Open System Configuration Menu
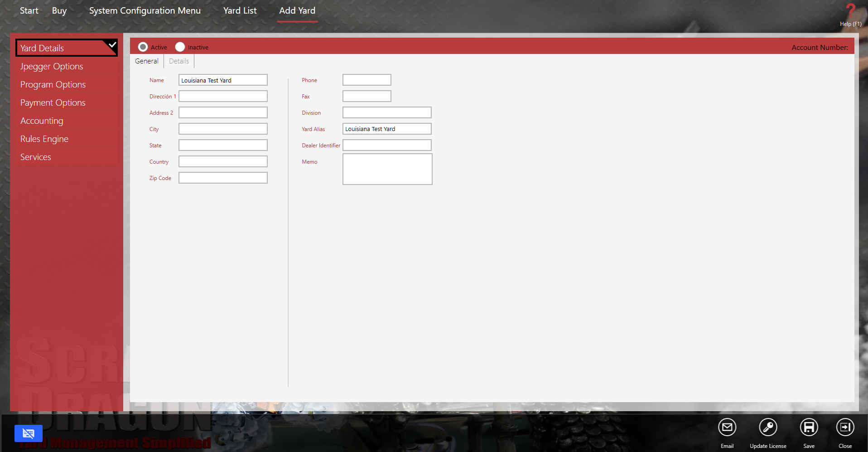Screen dimensions: 868x452 (x=145, y=10)
